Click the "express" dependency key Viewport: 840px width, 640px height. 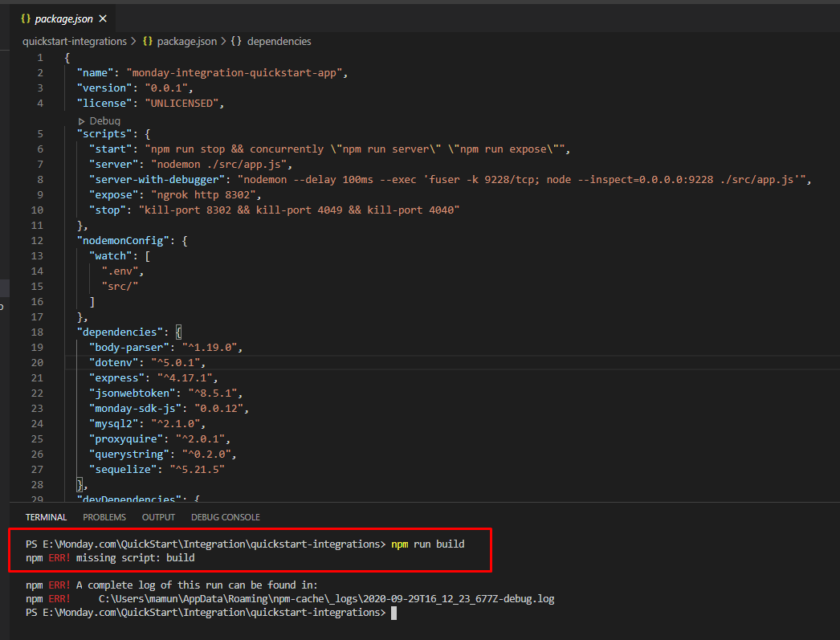pyautogui.click(x=116, y=378)
